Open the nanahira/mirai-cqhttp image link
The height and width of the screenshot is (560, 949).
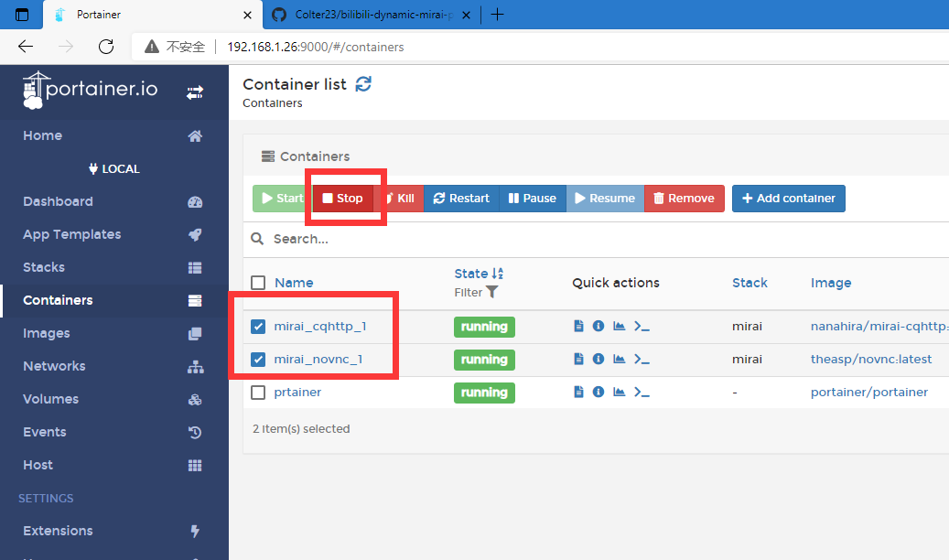(880, 327)
